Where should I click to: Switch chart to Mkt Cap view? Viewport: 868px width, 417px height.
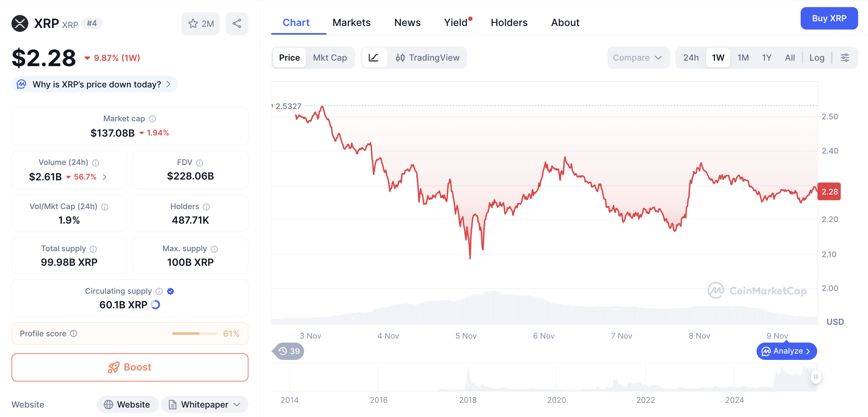click(x=330, y=58)
